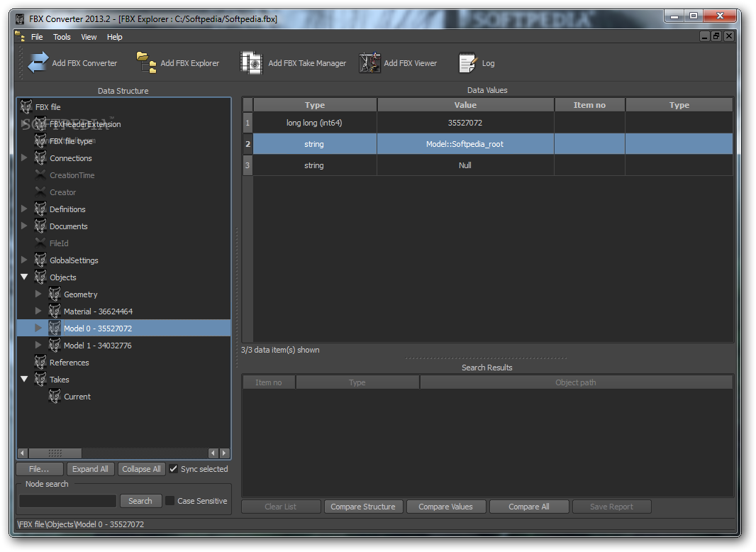Click the References node icon

(40, 363)
